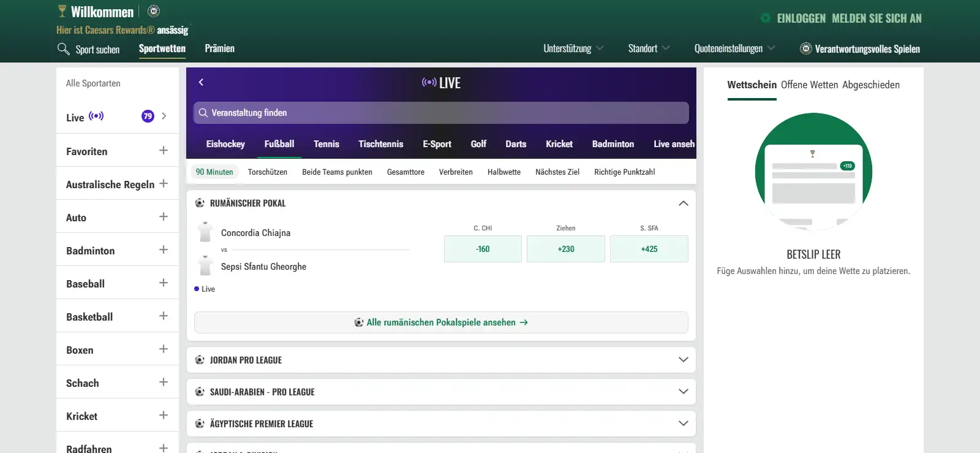The width and height of the screenshot is (980, 453).
Task: Click the round emblem icon beside Willkommen
Action: [x=154, y=11]
